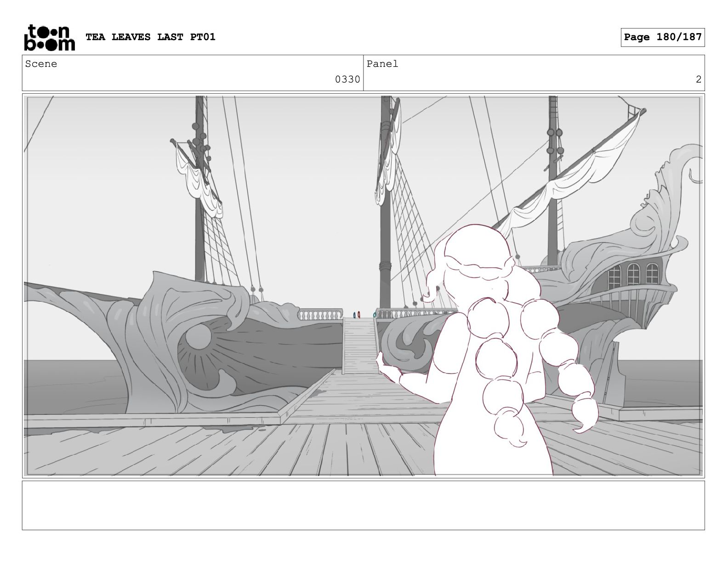
Task: Select the panel number '2'
Action: click(699, 80)
